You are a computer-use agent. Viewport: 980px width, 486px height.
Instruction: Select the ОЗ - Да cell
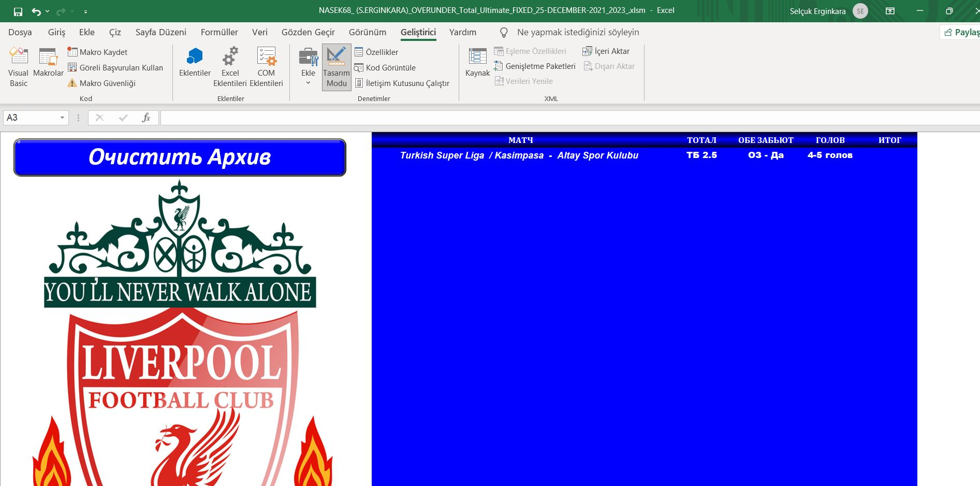(766, 155)
